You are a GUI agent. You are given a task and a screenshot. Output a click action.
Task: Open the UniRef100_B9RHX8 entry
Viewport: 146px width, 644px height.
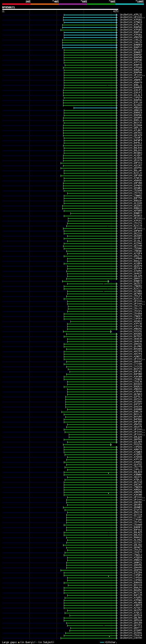click(x=131, y=583)
